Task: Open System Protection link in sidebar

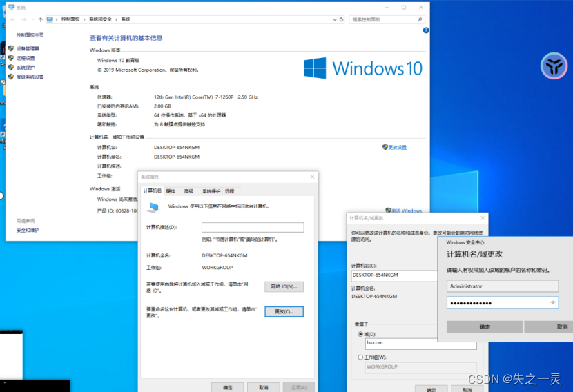Action: coord(26,68)
